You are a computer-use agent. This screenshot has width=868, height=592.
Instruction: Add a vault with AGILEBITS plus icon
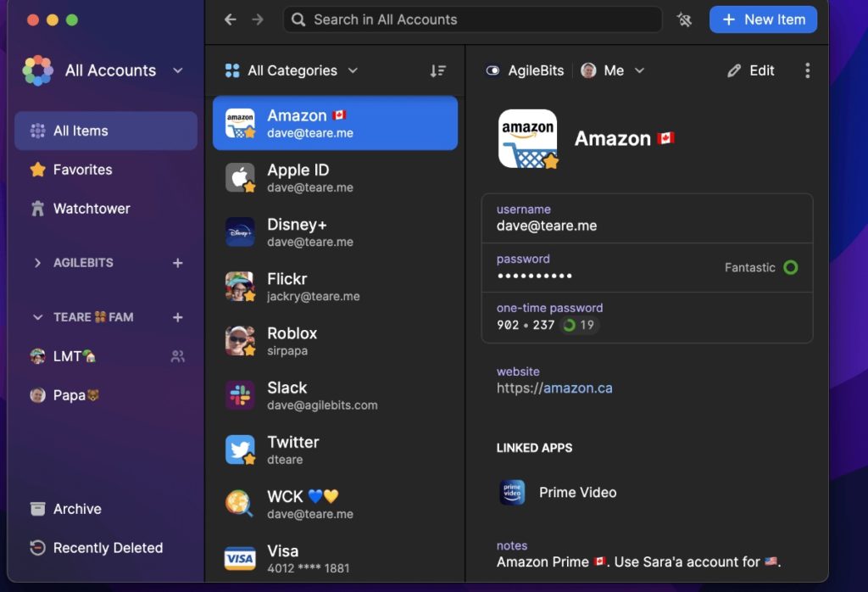pos(178,263)
